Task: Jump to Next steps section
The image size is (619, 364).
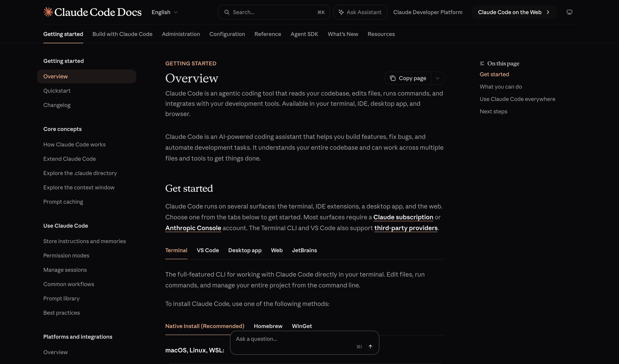Action: pyautogui.click(x=493, y=111)
